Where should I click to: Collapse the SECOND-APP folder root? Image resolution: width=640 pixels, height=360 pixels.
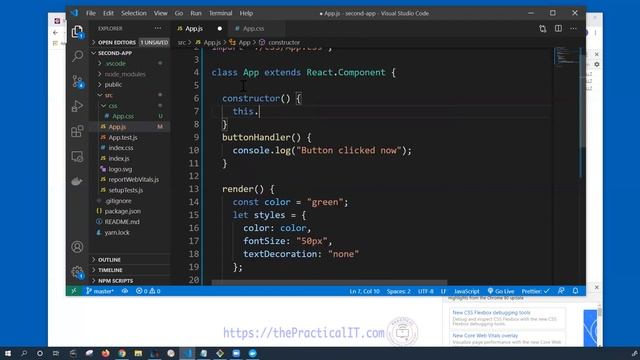click(130, 53)
